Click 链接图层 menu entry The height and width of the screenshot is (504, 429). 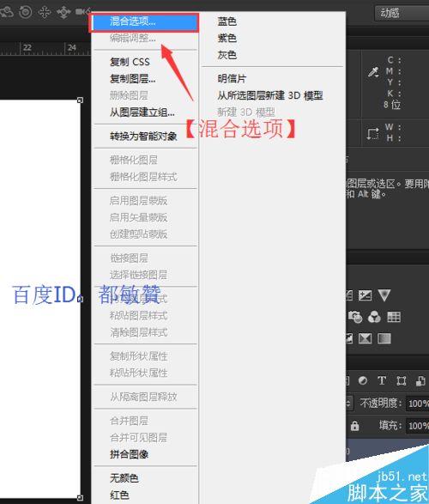144,258
